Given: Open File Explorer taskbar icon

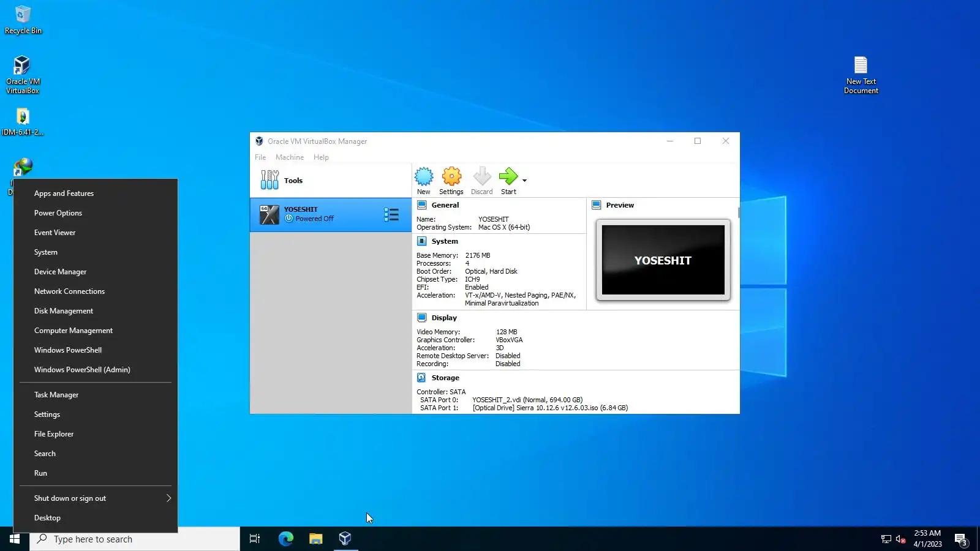Looking at the screenshot, I should coord(315,539).
